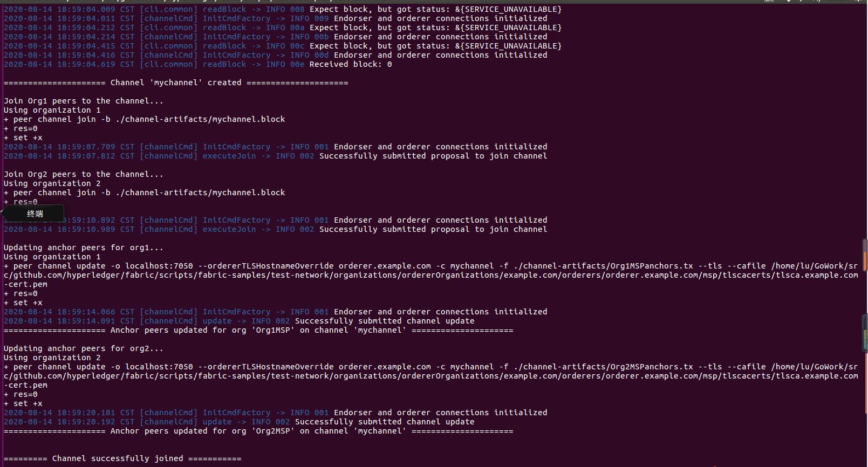Select the "Channel 'mychannel' created" banner line

coord(176,83)
